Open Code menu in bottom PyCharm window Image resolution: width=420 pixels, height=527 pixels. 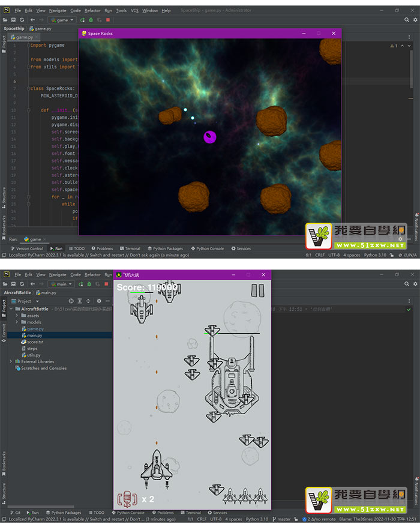[x=75, y=274]
